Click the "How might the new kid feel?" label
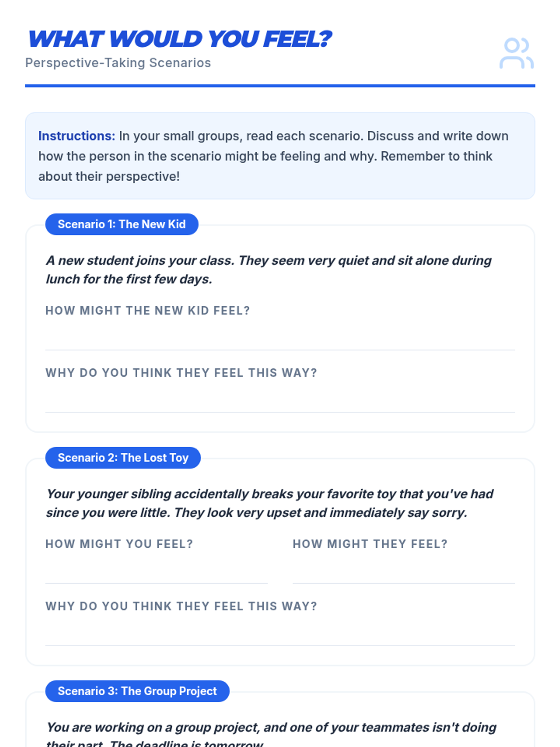Viewport: 560px width, 747px height. point(147,310)
